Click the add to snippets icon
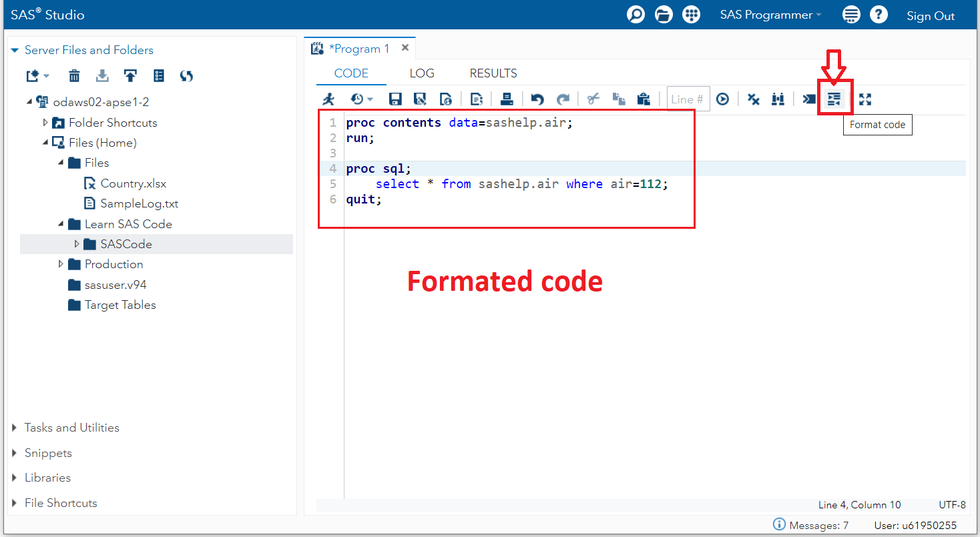980x537 pixels. point(809,99)
